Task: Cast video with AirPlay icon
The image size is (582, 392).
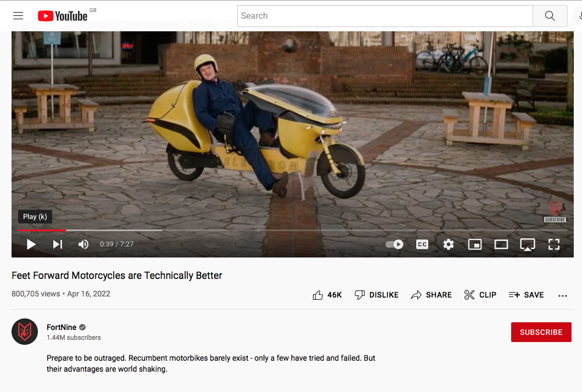Action: (x=528, y=244)
